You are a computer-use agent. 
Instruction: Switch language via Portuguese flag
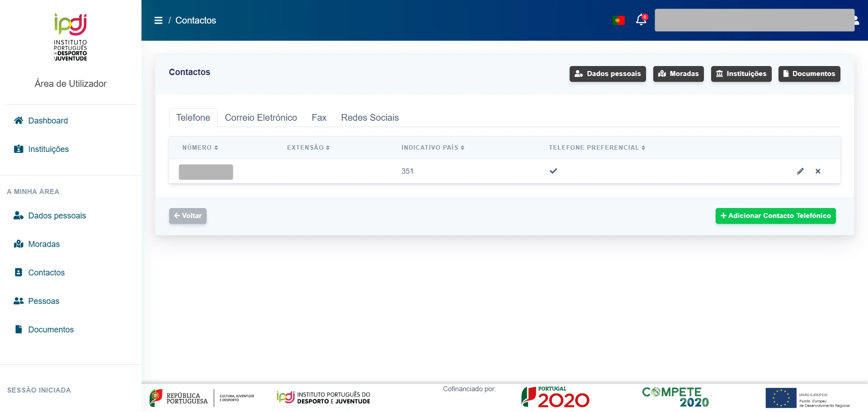pyautogui.click(x=618, y=20)
